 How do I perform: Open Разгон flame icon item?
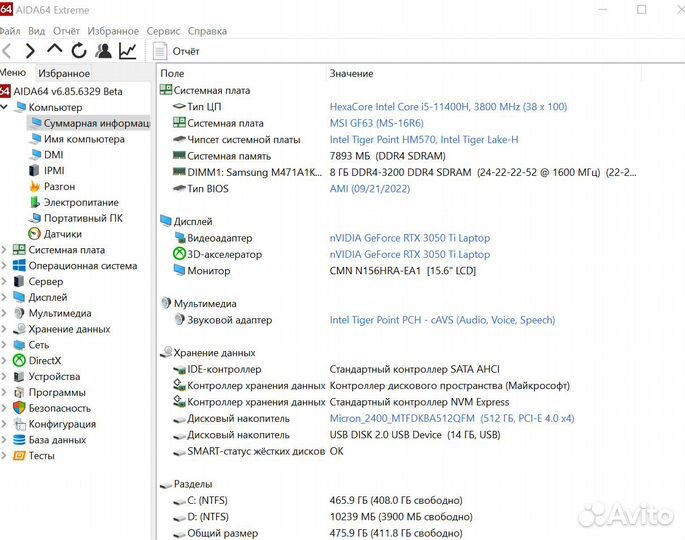(x=35, y=187)
